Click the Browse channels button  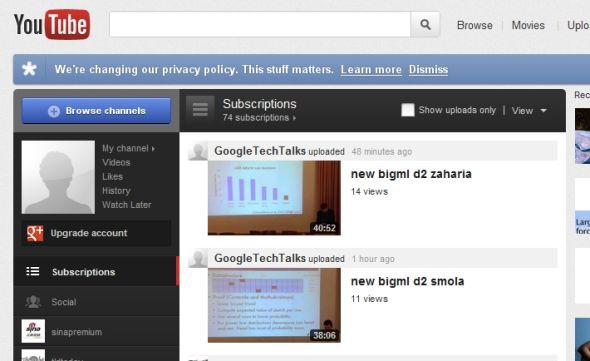(96, 111)
